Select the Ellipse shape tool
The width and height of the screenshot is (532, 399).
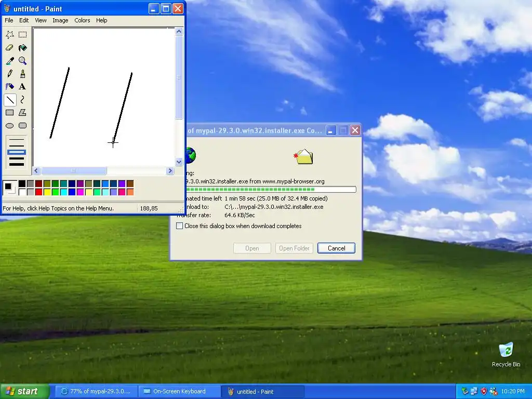click(x=10, y=126)
